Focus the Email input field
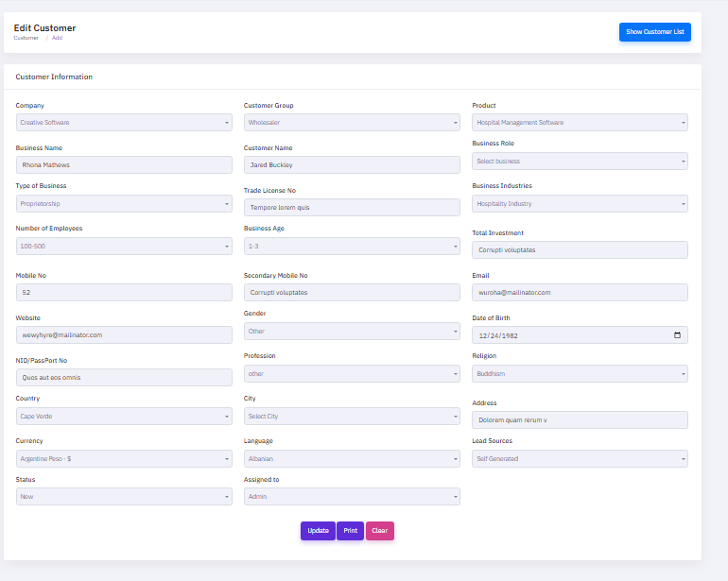The image size is (728, 581). [x=580, y=292]
